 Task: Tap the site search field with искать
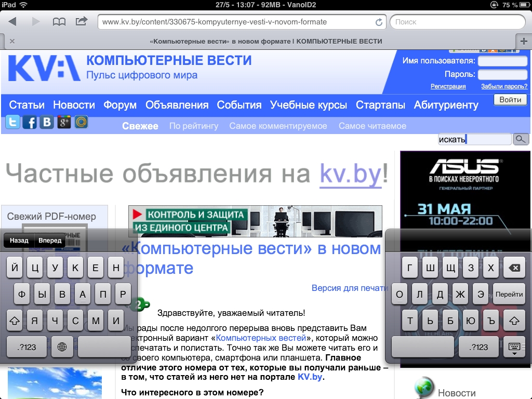pos(475,139)
